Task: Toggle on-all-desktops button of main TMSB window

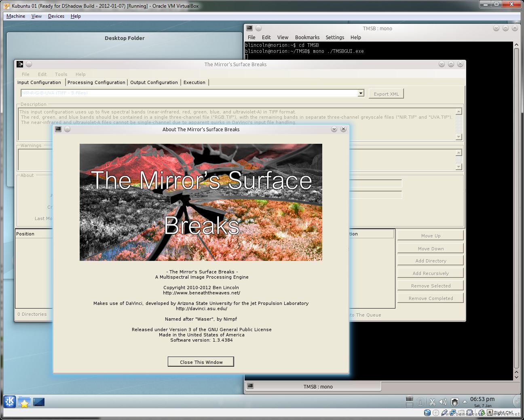Action: (x=29, y=64)
